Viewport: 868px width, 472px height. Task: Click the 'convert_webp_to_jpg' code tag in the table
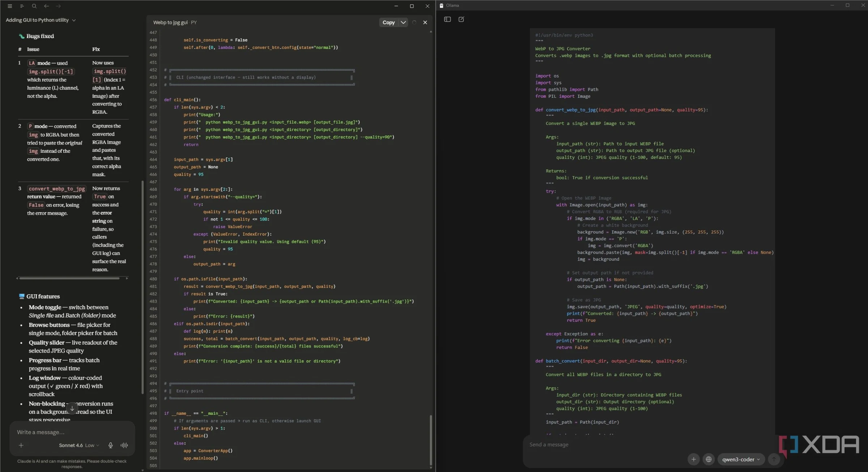click(57, 189)
